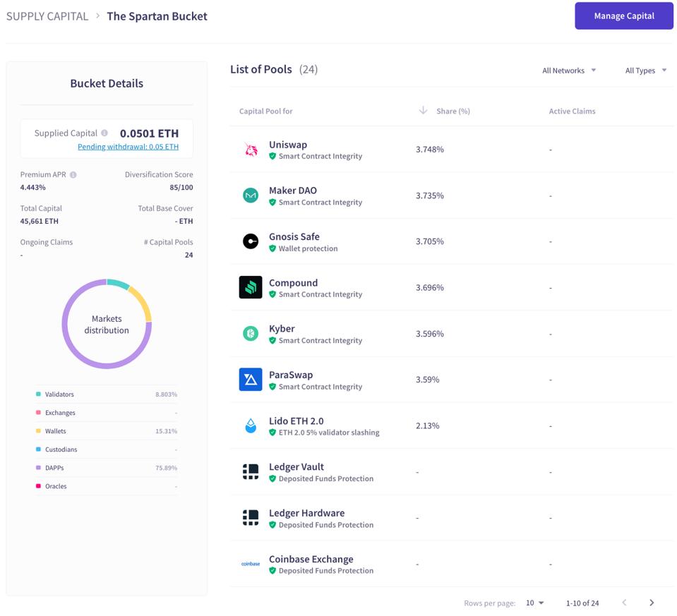Click the yellow Wallets segment of donut chart
The height and width of the screenshot is (616, 677).
point(142,301)
